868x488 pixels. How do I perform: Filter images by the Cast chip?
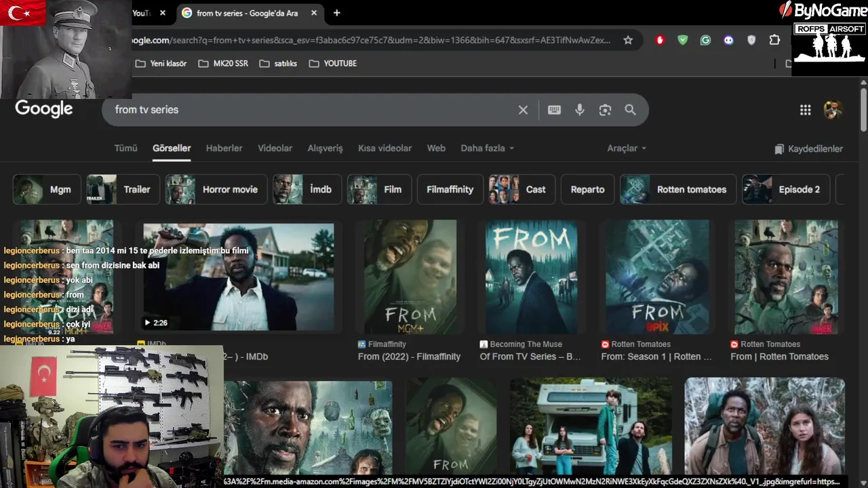click(x=522, y=189)
